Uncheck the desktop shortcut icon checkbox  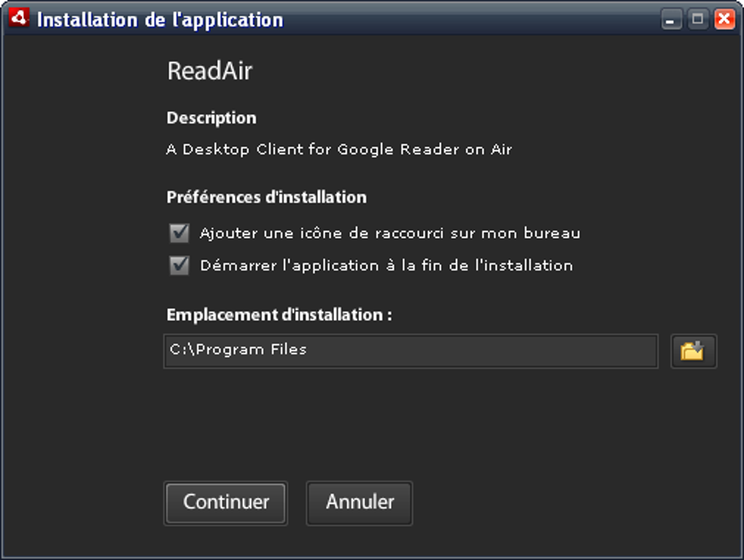click(x=179, y=233)
